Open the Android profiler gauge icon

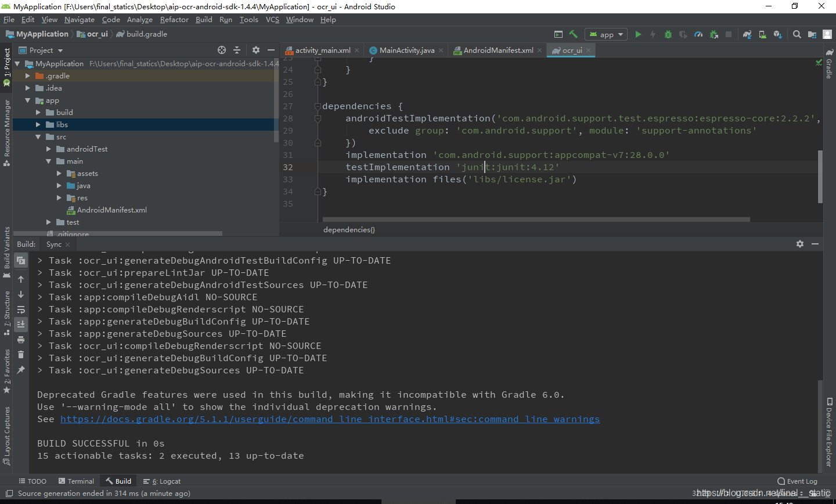click(x=698, y=34)
